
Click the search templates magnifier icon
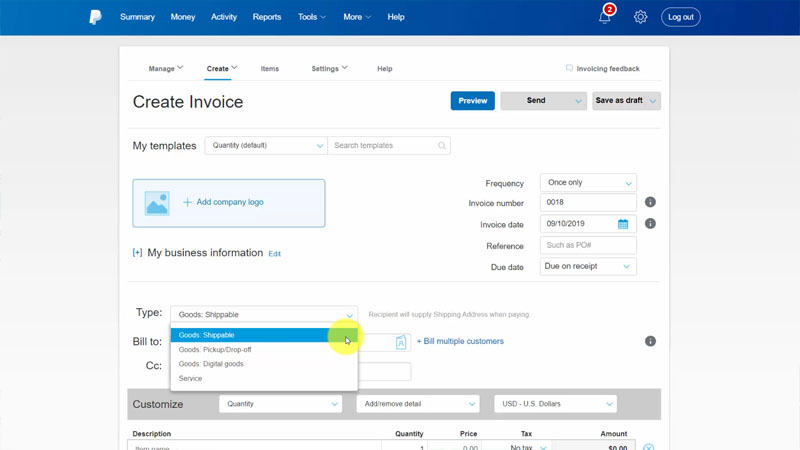click(442, 146)
